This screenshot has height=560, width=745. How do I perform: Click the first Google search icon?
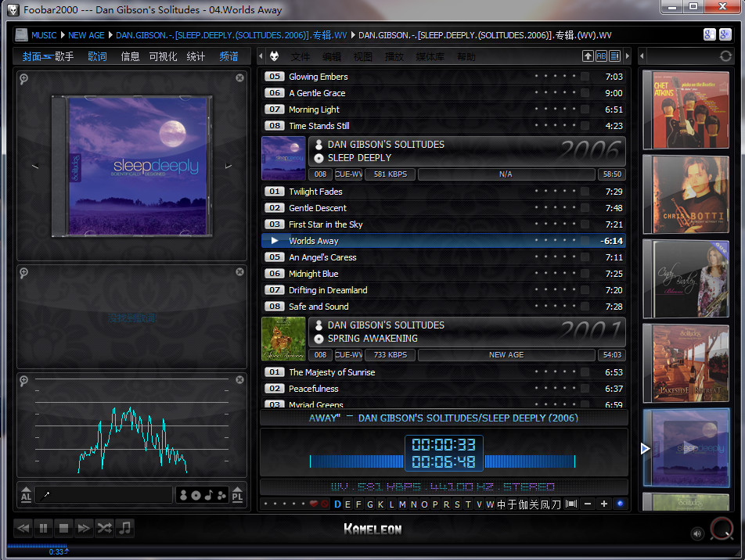click(709, 34)
